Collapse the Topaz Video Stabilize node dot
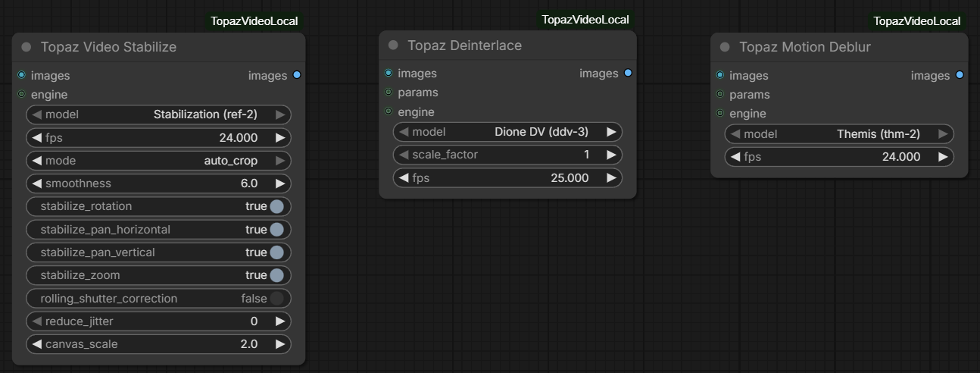The image size is (980, 373). tap(27, 47)
